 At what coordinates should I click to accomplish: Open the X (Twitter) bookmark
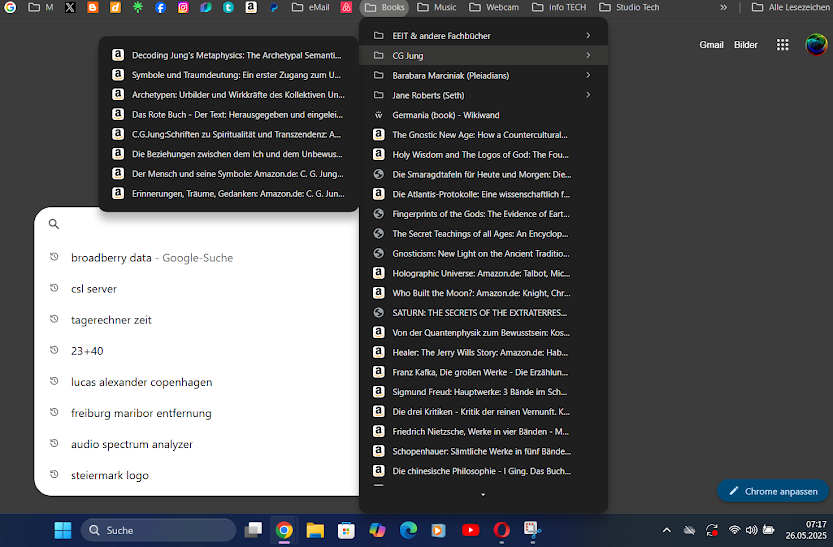point(70,7)
